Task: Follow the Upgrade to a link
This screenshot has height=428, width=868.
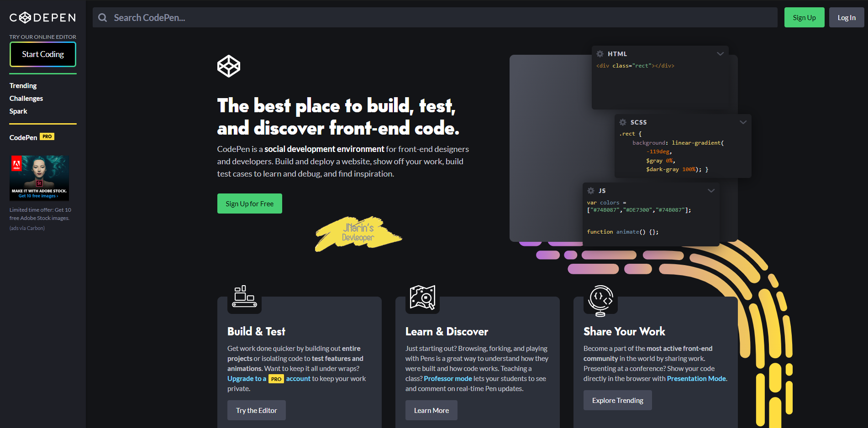Action: click(x=247, y=379)
